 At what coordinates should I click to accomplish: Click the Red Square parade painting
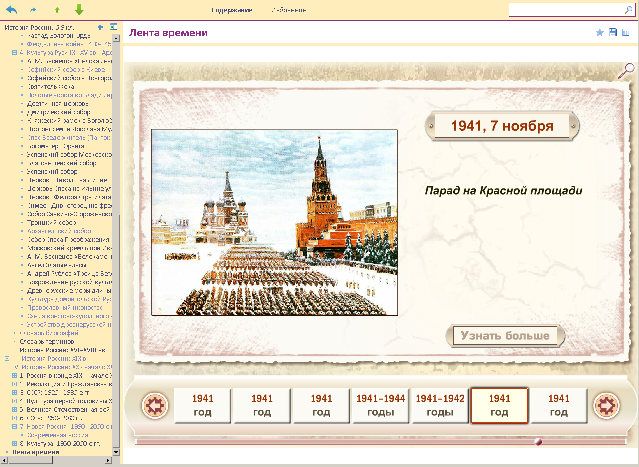pos(274,222)
